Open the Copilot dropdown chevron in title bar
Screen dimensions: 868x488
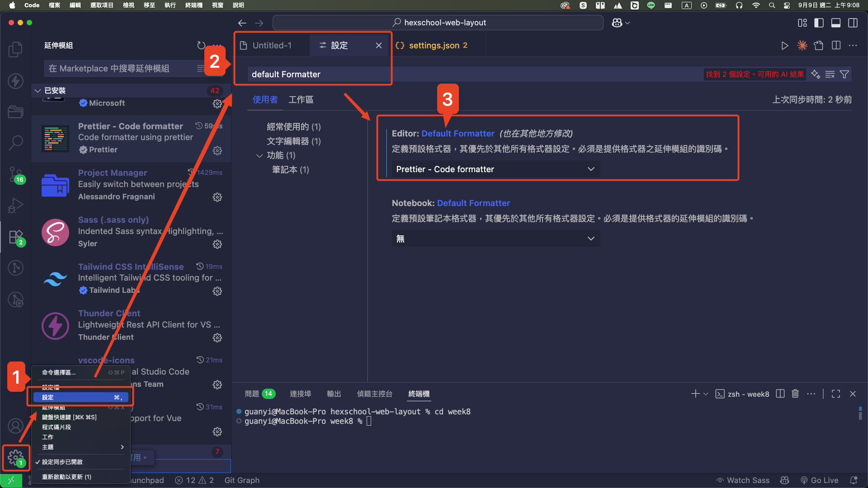[627, 23]
